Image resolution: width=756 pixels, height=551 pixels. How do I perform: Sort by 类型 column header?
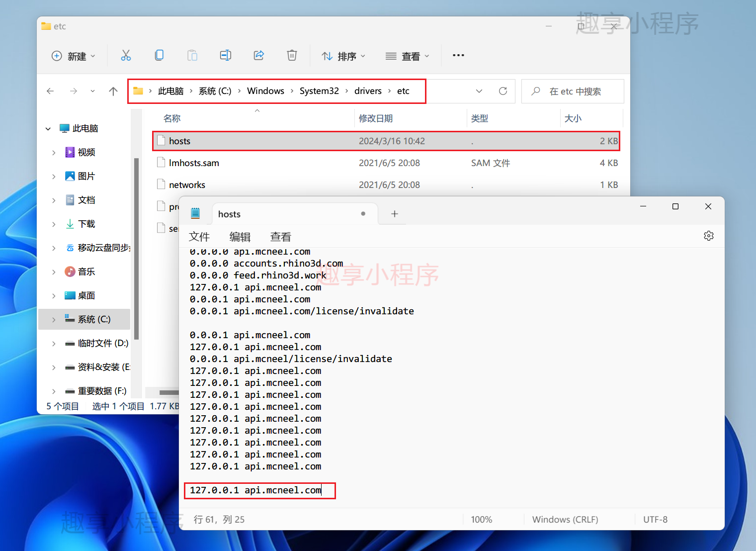(x=480, y=118)
